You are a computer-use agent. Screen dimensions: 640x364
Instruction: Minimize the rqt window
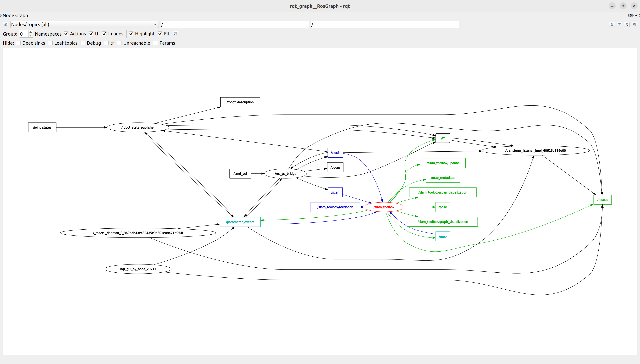tap(612, 6)
